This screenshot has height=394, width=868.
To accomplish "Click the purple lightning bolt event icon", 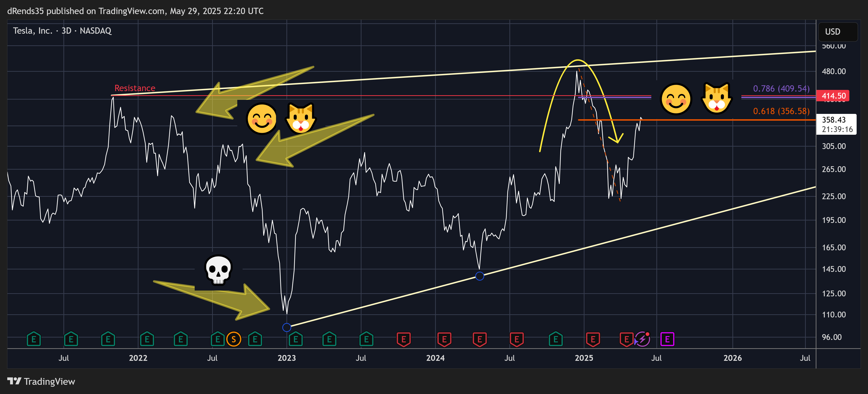I will [x=642, y=339].
